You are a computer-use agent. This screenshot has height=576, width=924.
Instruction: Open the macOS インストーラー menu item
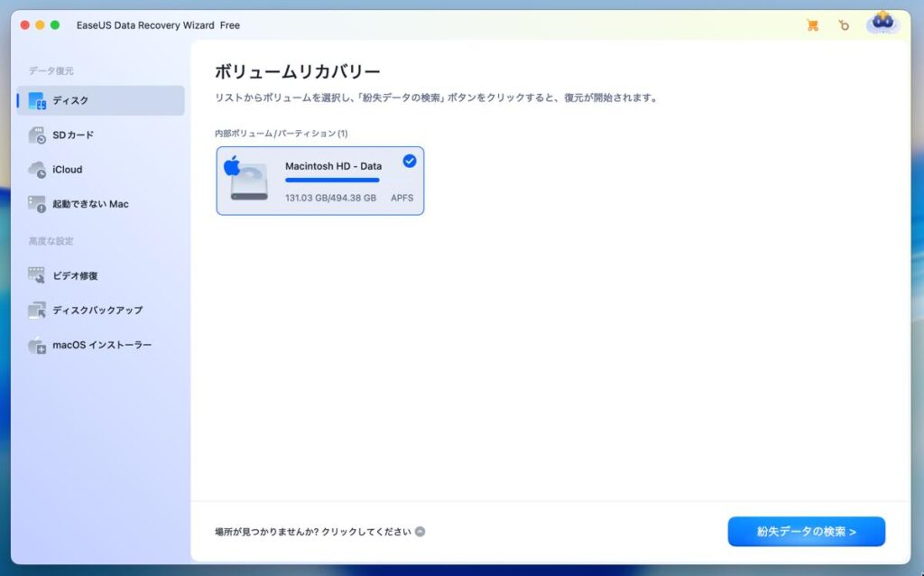(102, 345)
